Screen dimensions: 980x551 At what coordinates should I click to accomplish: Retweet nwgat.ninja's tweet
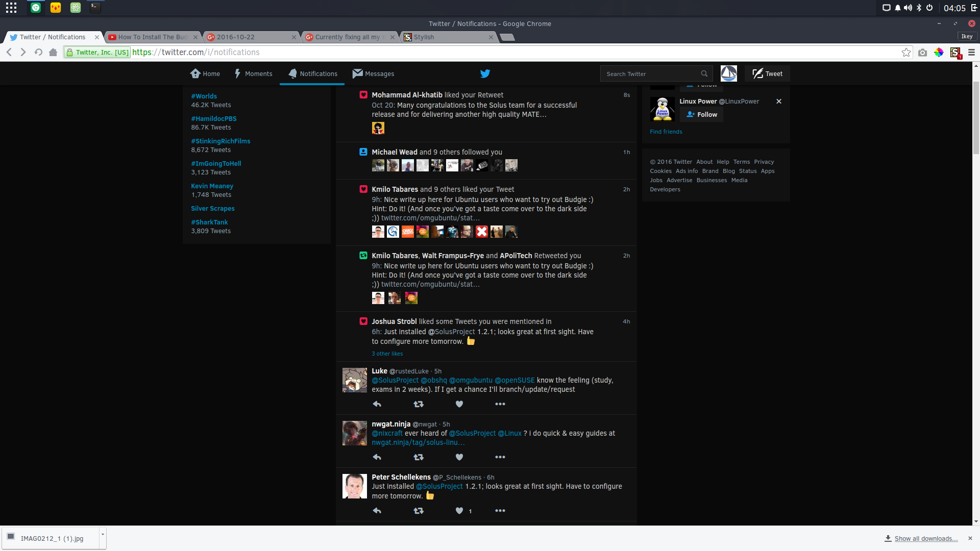tap(419, 457)
